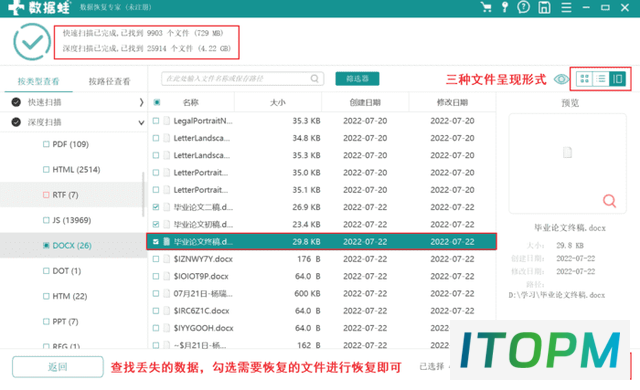Screen dimensions: 640x390
Task: Select the 07月21日 file row
Action: 322,293
